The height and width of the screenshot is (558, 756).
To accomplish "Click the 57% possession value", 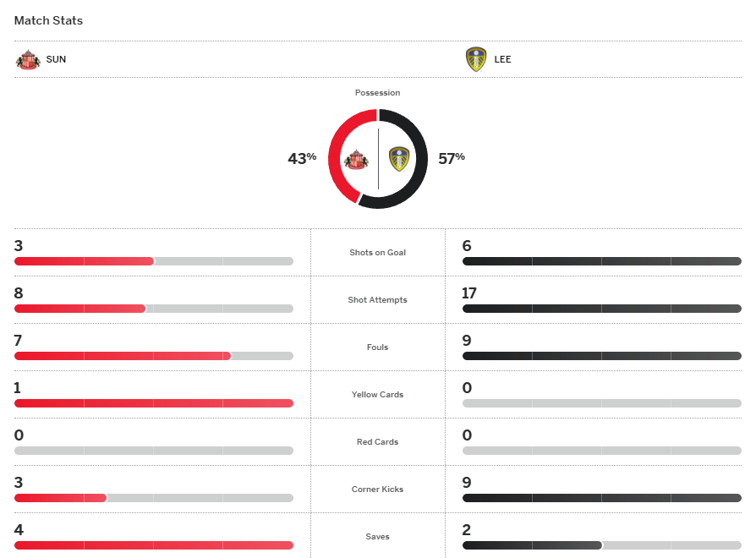I will 452,158.
